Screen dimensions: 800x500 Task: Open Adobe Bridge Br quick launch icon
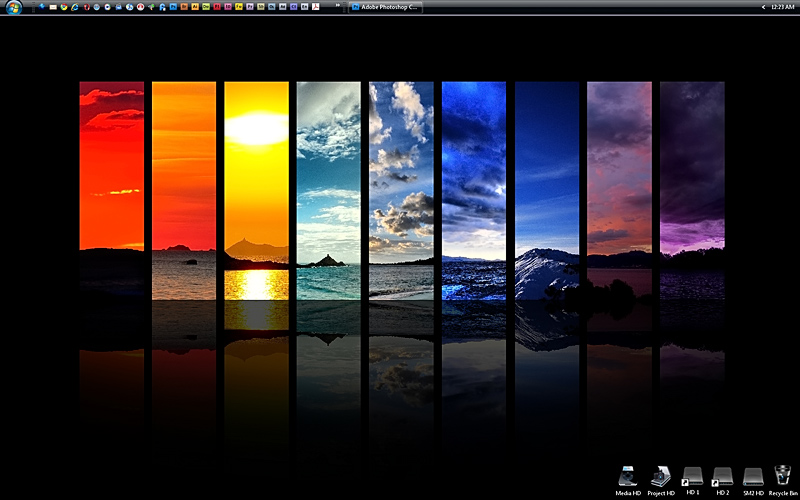(184, 7)
